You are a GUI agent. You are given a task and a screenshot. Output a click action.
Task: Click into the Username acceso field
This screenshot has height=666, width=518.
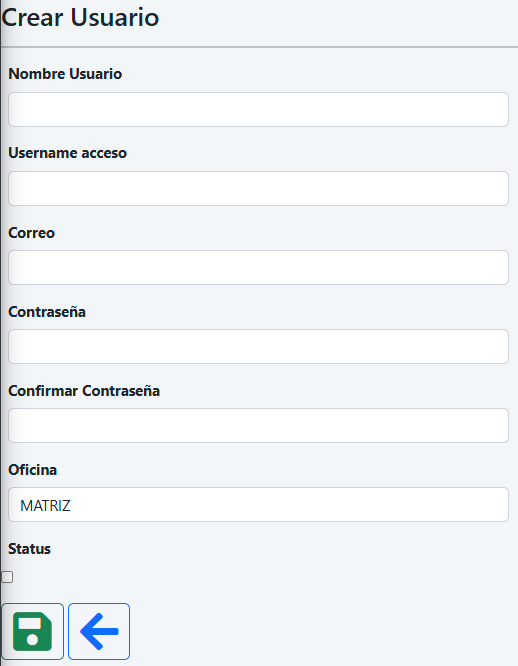tap(258, 189)
